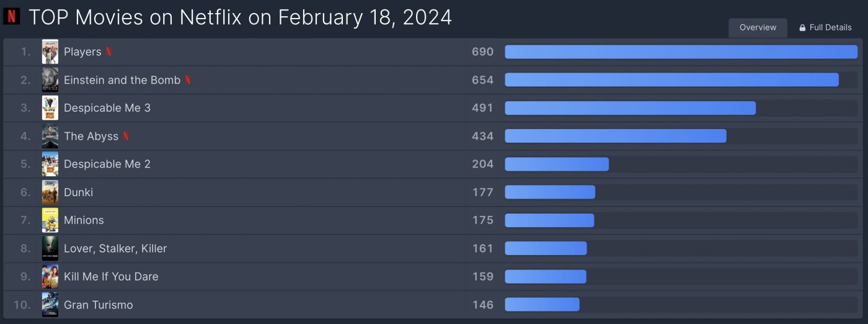Image resolution: width=868 pixels, height=324 pixels.
Task: Click the Netflix N icon beside Einstein and the Bomb
Action: pos(188,80)
